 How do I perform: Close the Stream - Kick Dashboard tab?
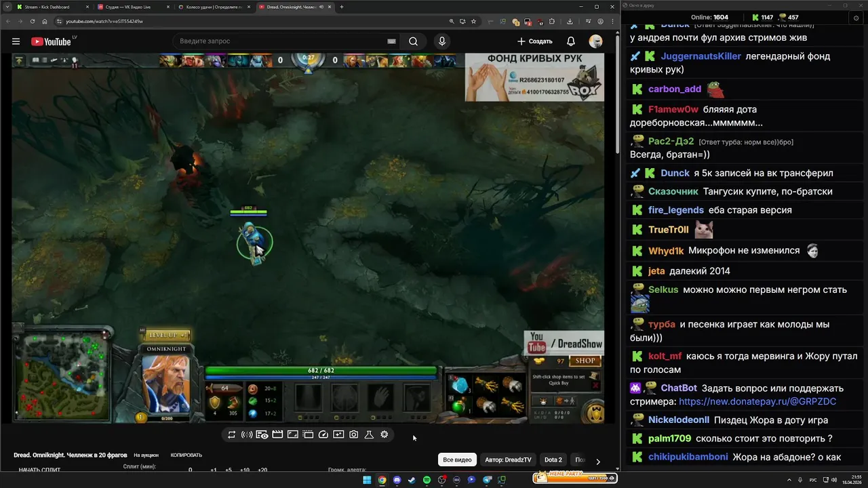[x=87, y=7]
